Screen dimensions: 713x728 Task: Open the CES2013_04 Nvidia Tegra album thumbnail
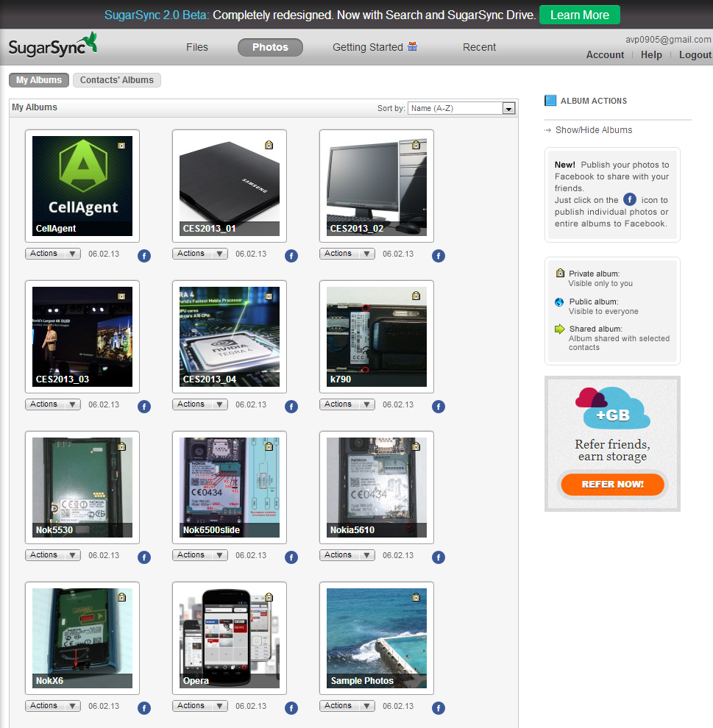click(230, 337)
